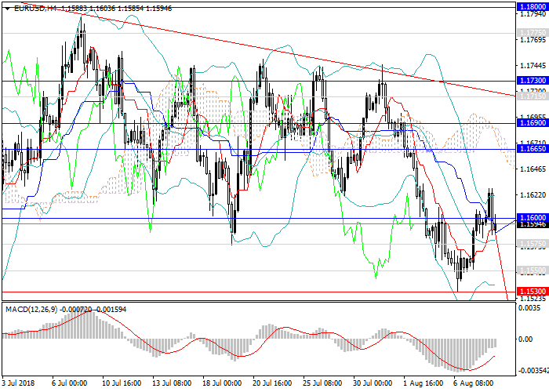
Task: Select the 1.16650 blue price level label
Action: pos(533,149)
